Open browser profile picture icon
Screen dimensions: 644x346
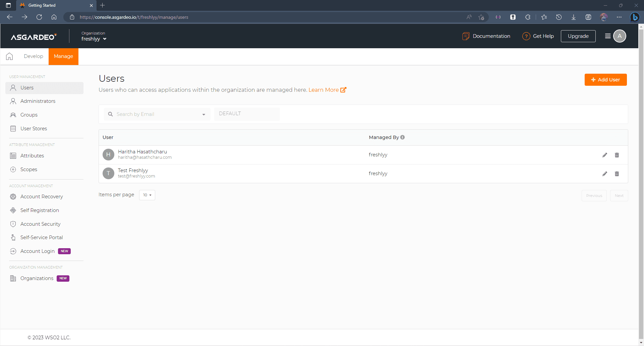click(x=604, y=17)
